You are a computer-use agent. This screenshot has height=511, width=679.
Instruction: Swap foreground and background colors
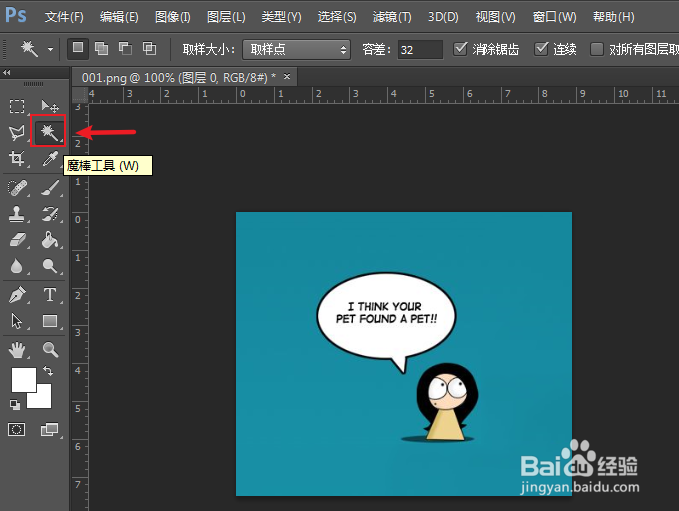point(48,371)
